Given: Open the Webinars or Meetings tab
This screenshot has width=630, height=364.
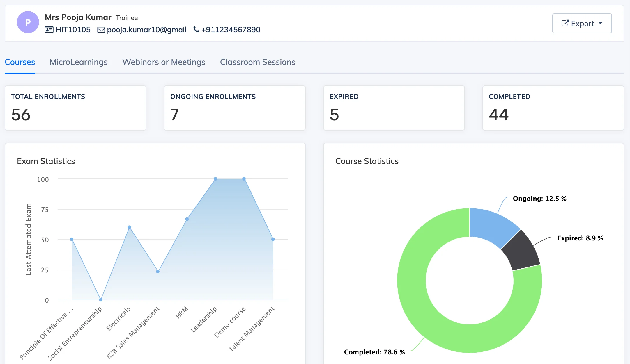Looking at the screenshot, I should (164, 62).
